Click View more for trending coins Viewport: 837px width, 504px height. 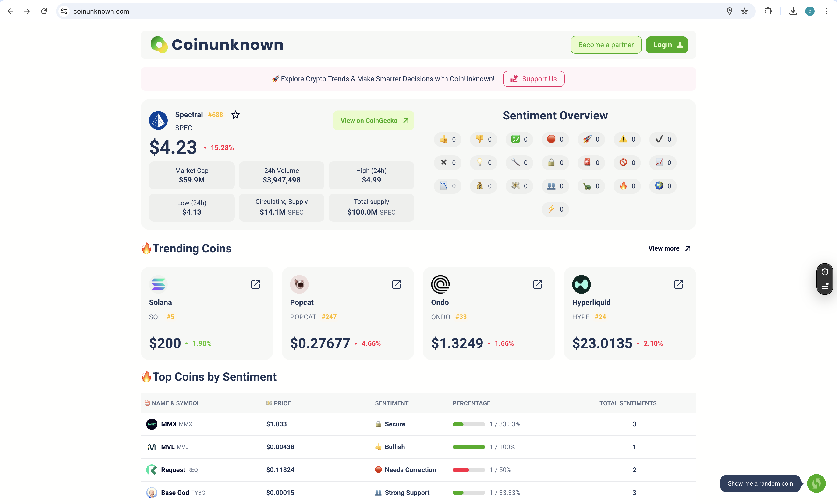pyautogui.click(x=669, y=248)
